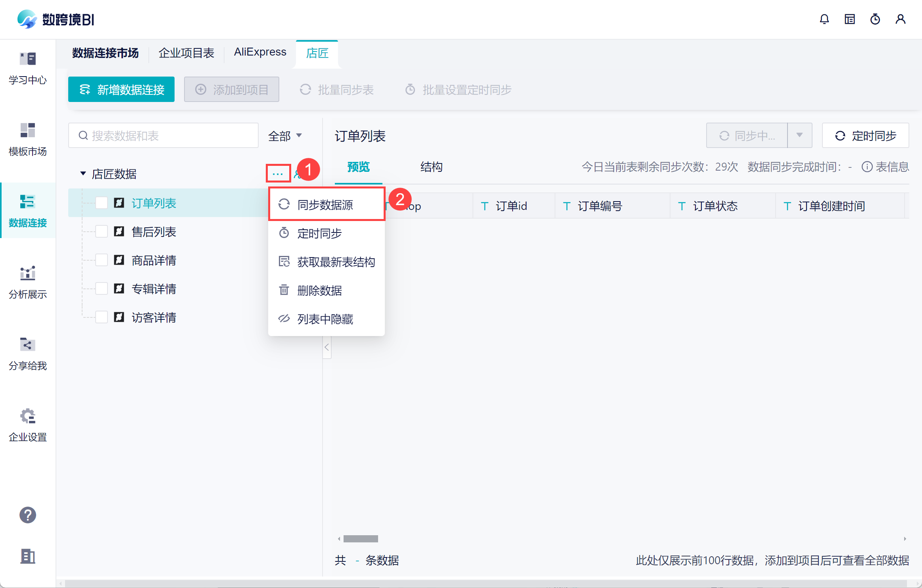Open the timer icon in top bar

[875, 19]
